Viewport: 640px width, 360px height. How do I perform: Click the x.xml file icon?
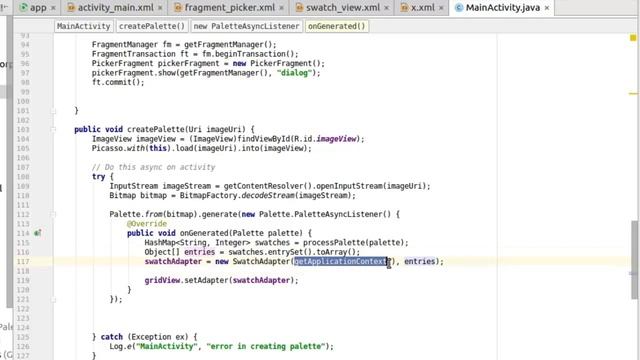[404, 7]
